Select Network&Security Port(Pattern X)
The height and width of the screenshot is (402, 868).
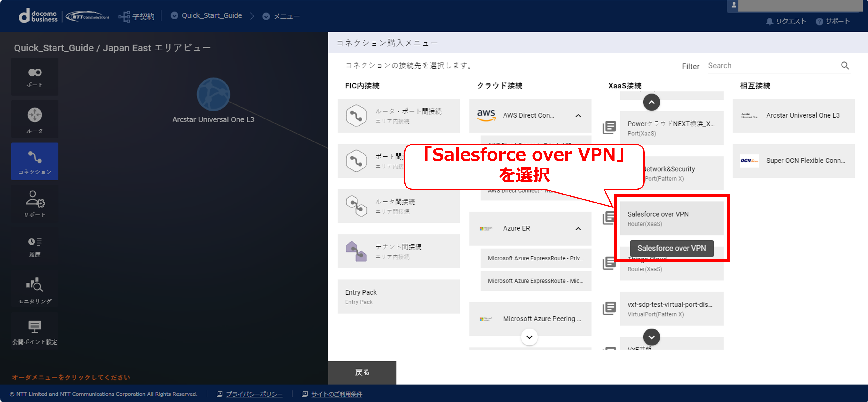click(684, 173)
